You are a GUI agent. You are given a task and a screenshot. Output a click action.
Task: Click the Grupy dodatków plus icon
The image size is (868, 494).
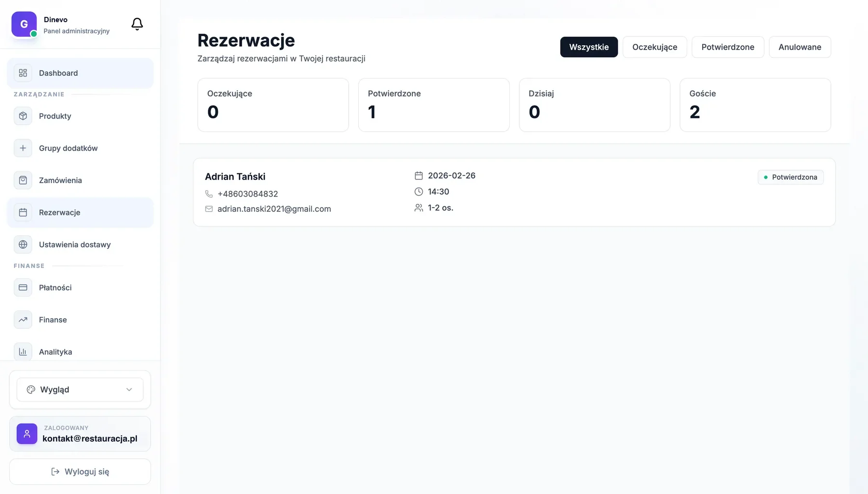pyautogui.click(x=23, y=148)
